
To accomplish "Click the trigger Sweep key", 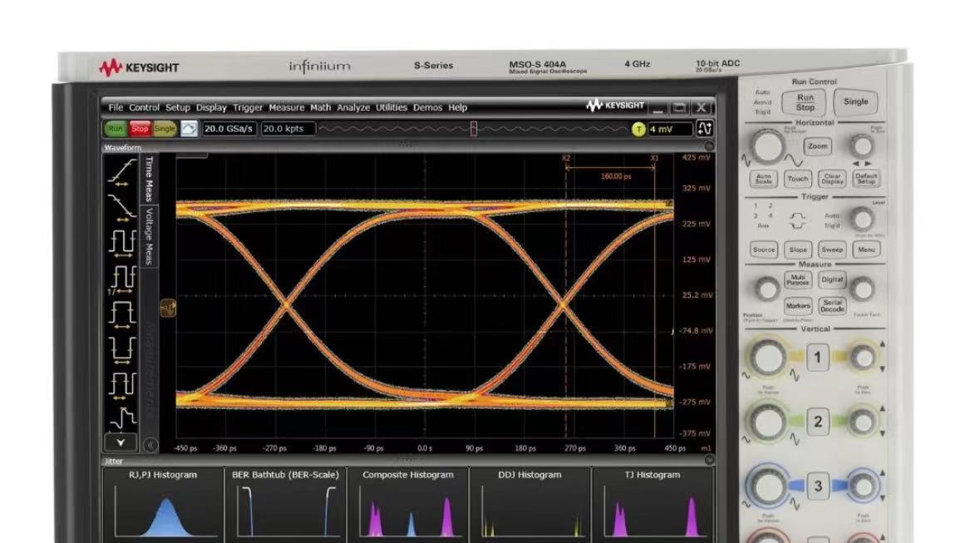I will pyautogui.click(x=832, y=249).
